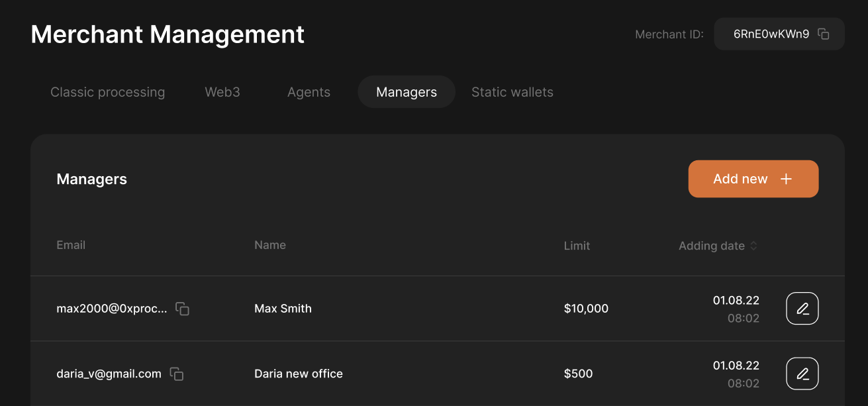Select the Managers tab

406,92
